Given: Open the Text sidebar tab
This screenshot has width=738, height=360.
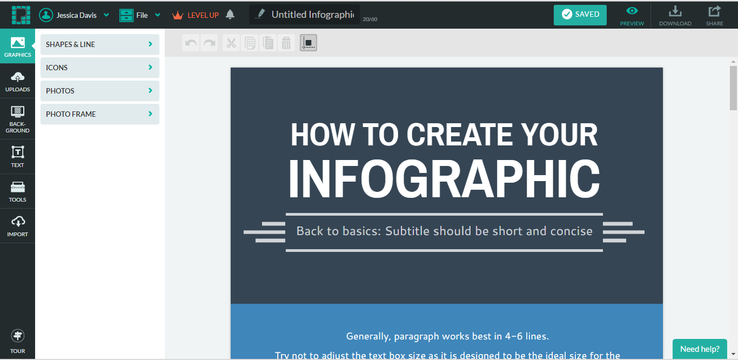Looking at the screenshot, I should pyautogui.click(x=17, y=157).
